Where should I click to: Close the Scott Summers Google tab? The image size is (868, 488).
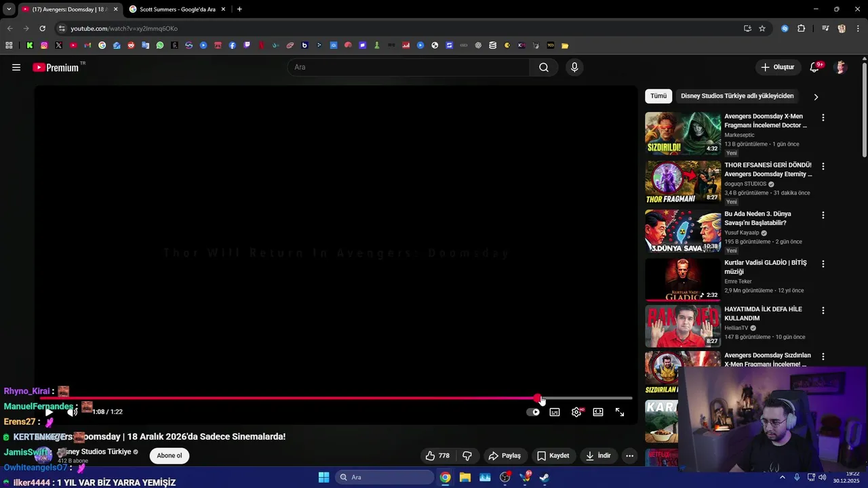pyautogui.click(x=224, y=9)
